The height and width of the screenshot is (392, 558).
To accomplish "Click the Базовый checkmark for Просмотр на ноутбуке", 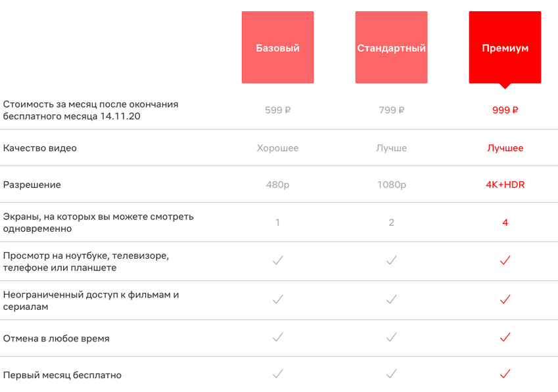I will pos(277,261).
